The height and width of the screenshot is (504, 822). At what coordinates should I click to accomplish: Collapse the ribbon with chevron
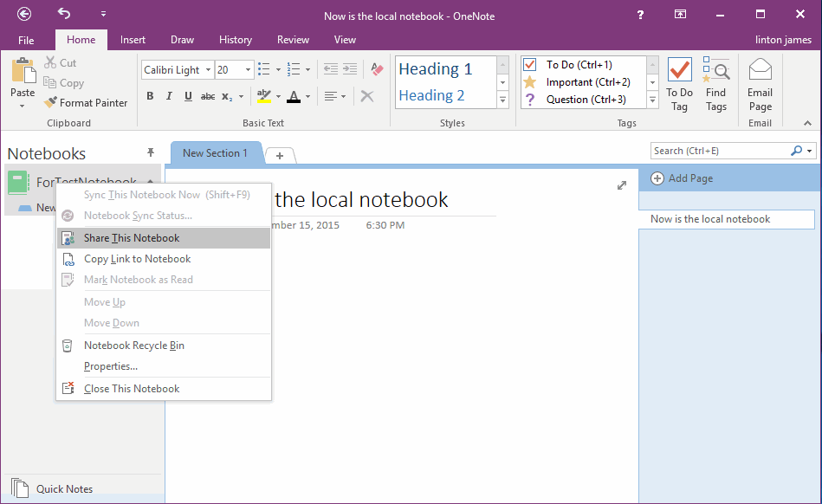coord(808,123)
